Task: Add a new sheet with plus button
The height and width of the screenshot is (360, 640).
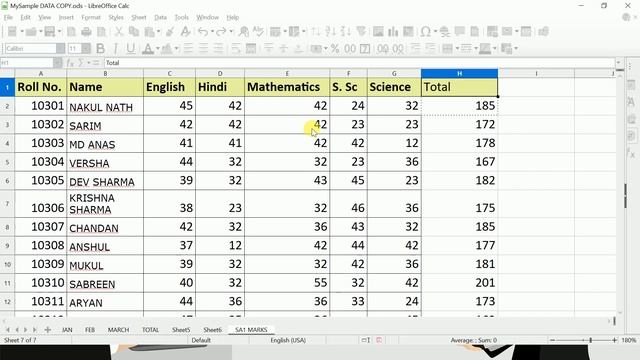Action: [x=47, y=329]
